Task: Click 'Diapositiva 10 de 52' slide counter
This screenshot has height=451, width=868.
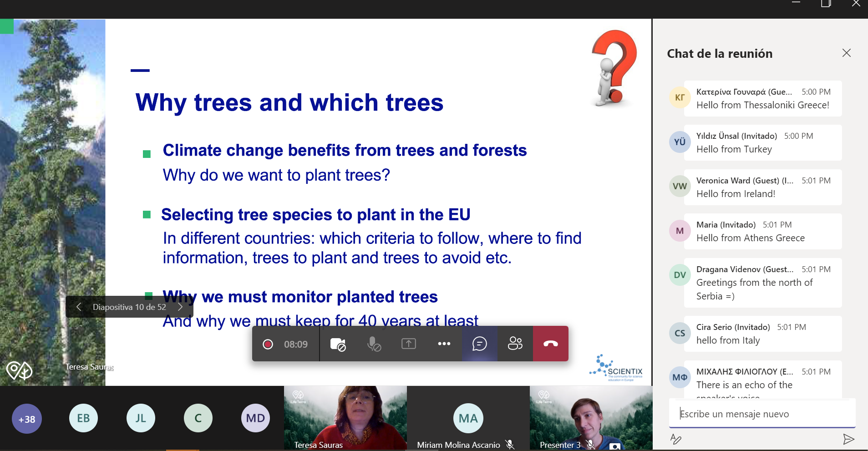Action: point(129,307)
